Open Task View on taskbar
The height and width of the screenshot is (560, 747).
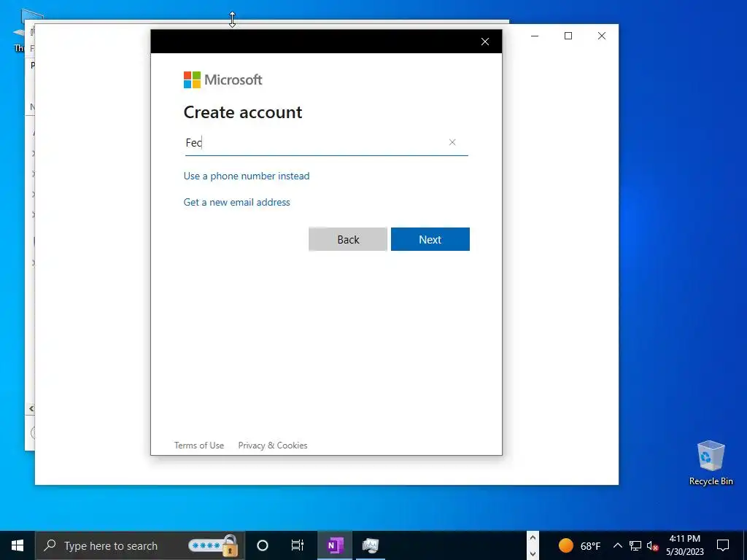(x=298, y=545)
